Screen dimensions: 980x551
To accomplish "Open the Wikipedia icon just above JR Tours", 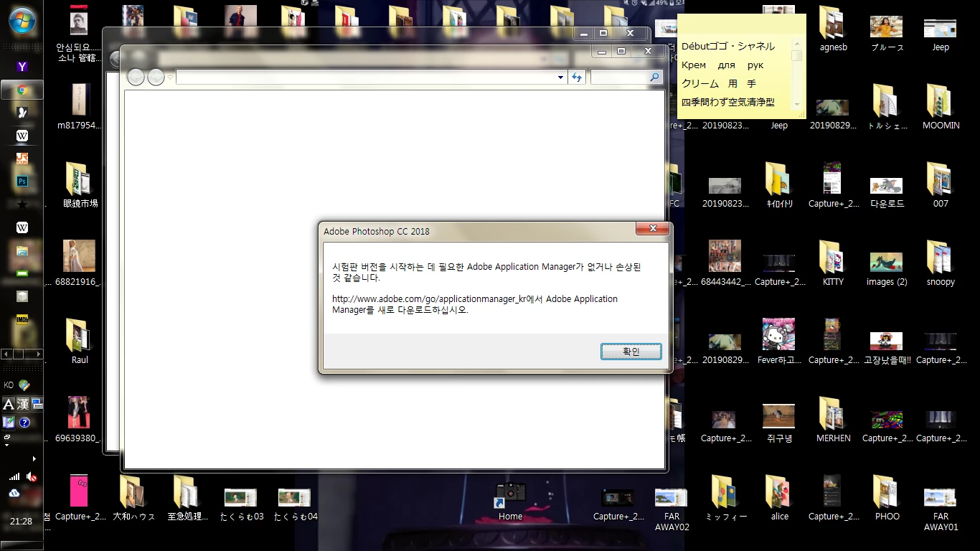I will click(22, 136).
